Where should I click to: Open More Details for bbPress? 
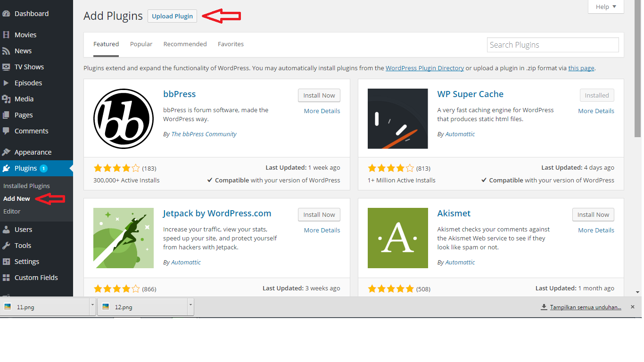tap(322, 111)
